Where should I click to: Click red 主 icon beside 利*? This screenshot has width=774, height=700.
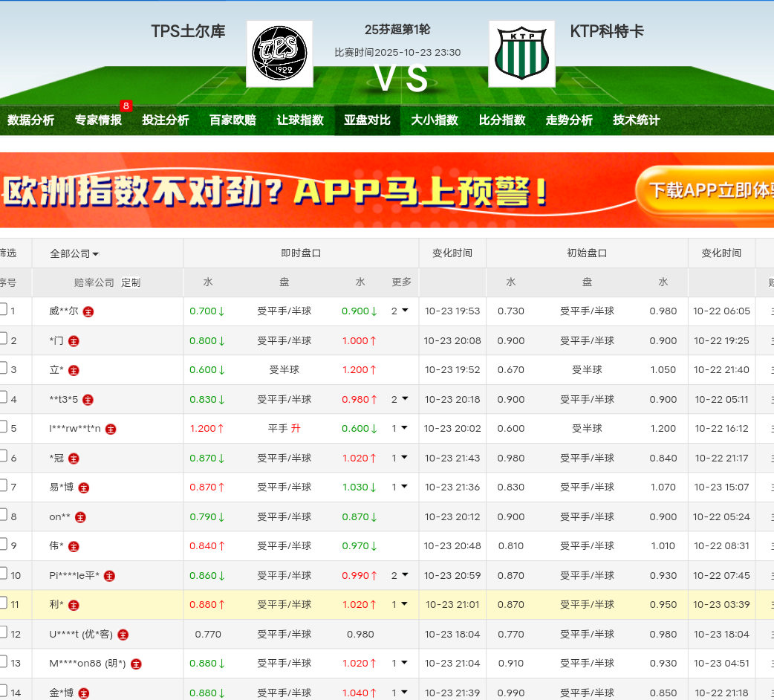(74, 606)
